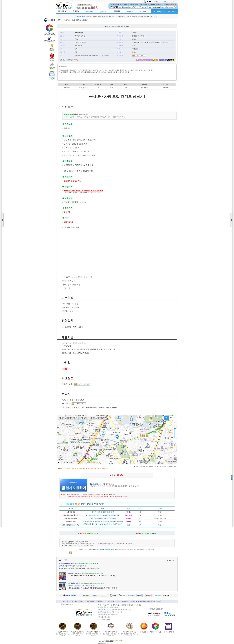
Task: Share the posting on X (Twitter)
Action: [x=168, y=60]
